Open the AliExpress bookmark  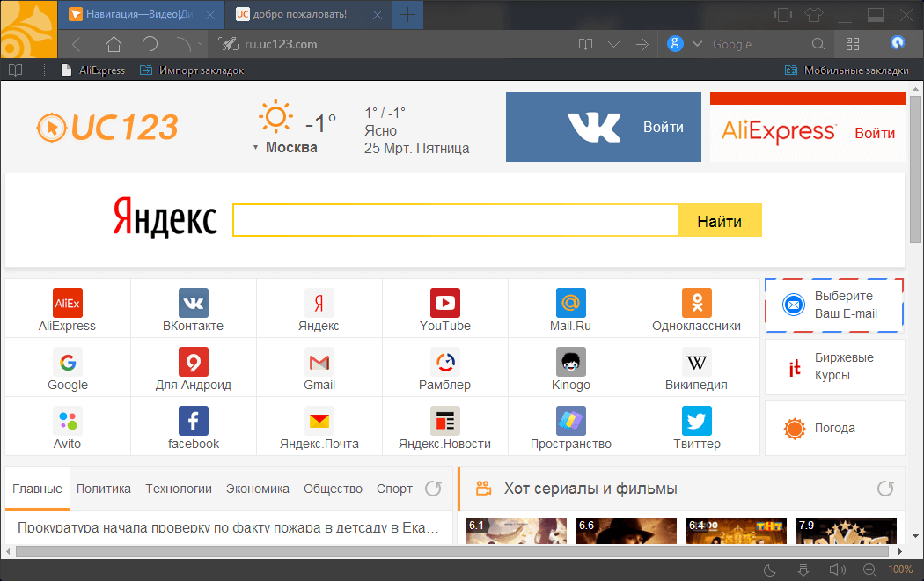tap(93, 70)
